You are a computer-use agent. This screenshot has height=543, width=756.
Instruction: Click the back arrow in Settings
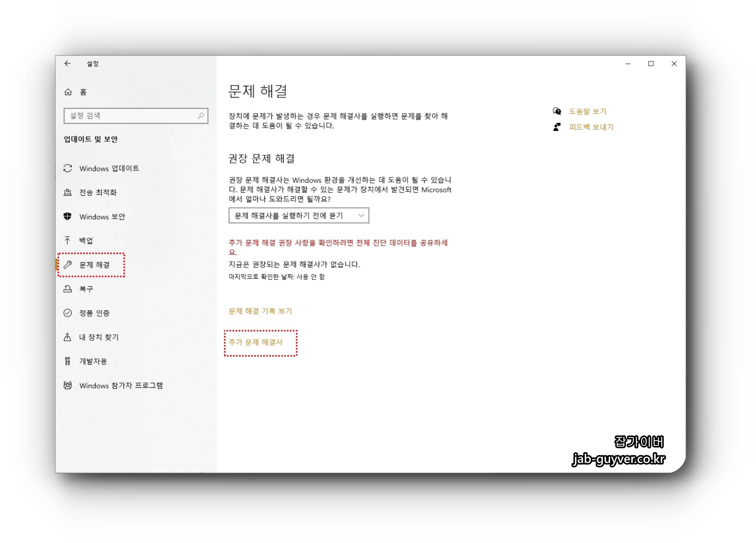68,63
